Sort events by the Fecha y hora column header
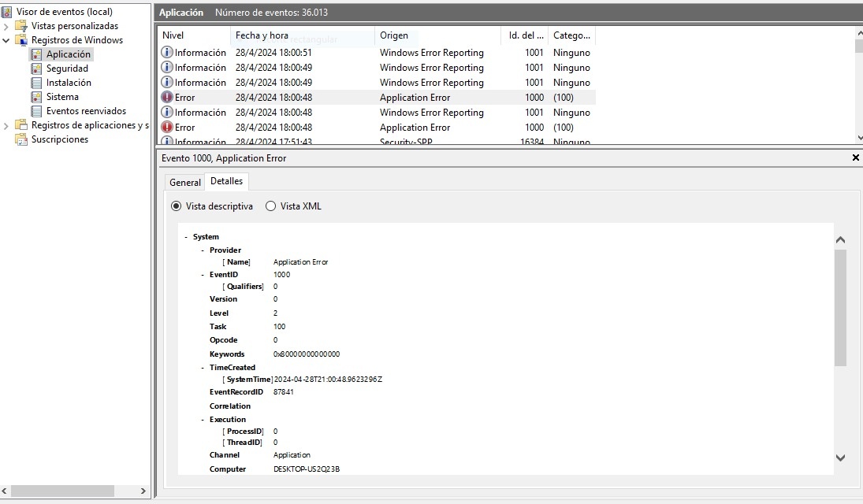The width and height of the screenshot is (863, 504). pos(302,35)
